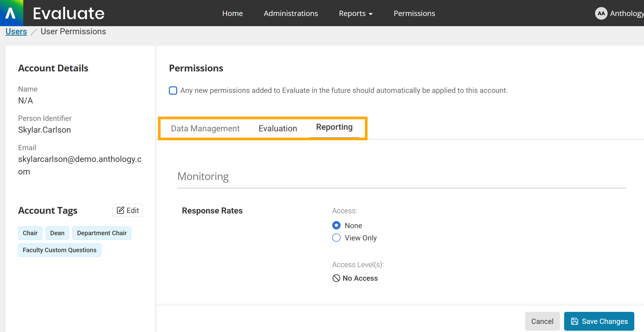Open the Administrations page
This screenshot has height=332, width=644.
pos(291,13)
